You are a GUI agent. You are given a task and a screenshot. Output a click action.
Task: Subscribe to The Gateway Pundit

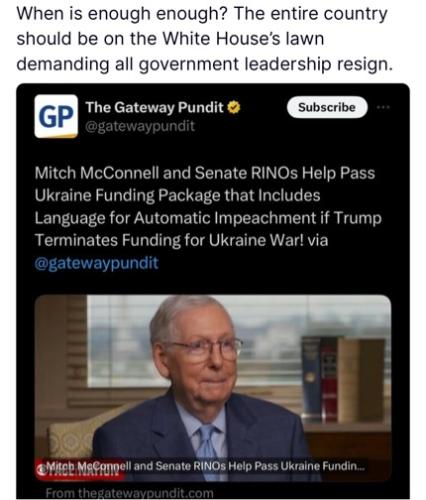point(327,107)
